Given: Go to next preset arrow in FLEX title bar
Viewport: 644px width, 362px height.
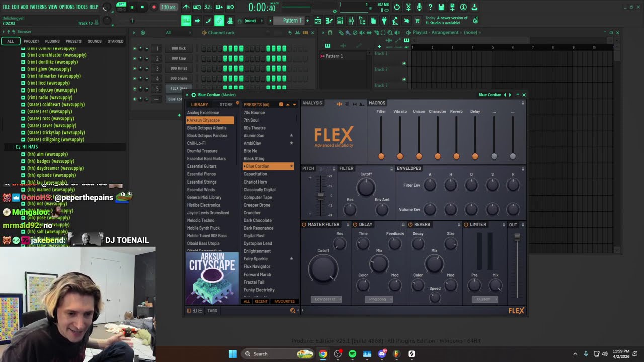Looking at the screenshot, I should point(510,95).
